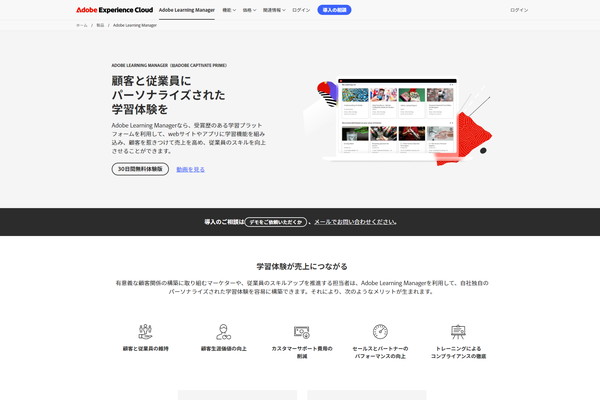The width and height of the screenshot is (600, 400).
Task: Open the Adobe Learning Manager nav tab
Action: pos(187,10)
